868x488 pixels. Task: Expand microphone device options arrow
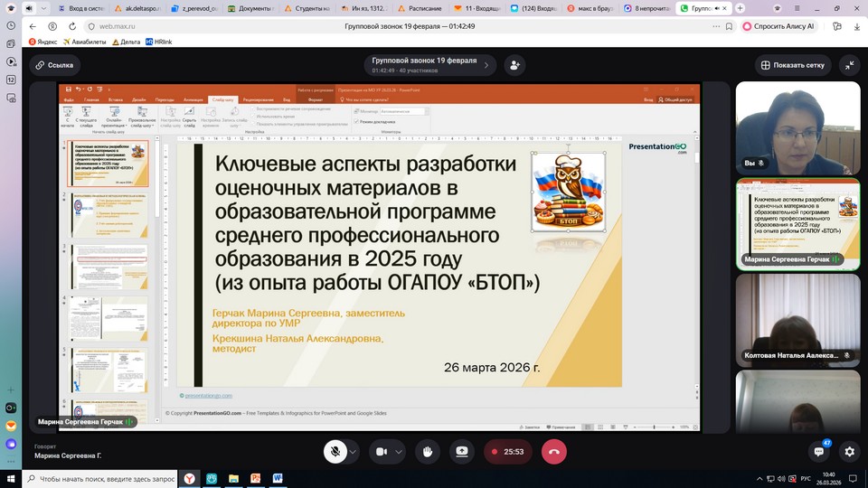[353, 451]
